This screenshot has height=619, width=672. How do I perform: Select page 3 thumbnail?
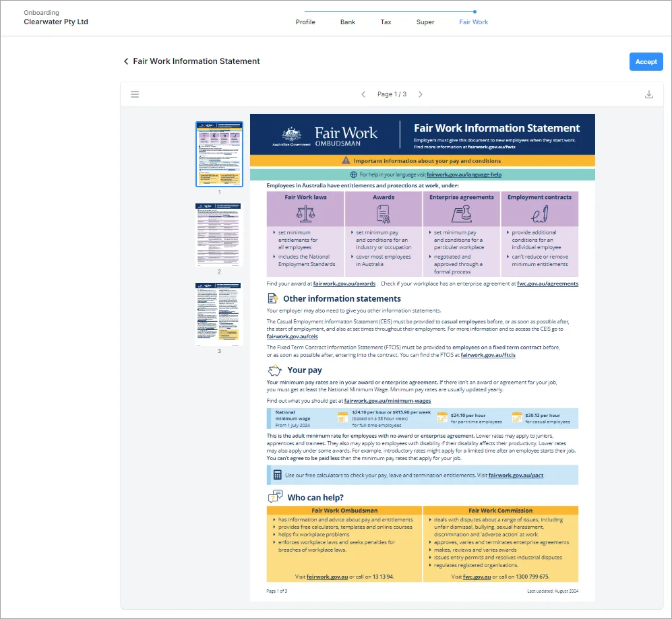coord(219,314)
